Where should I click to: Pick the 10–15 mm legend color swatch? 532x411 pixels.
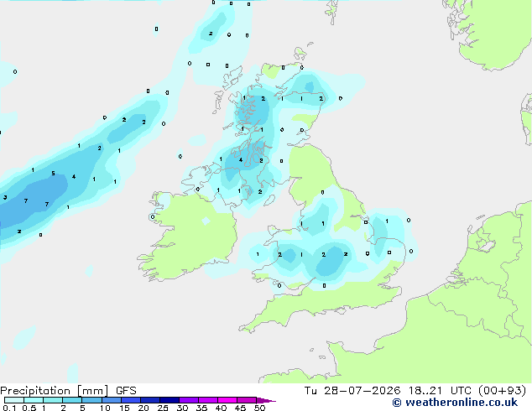111,400
